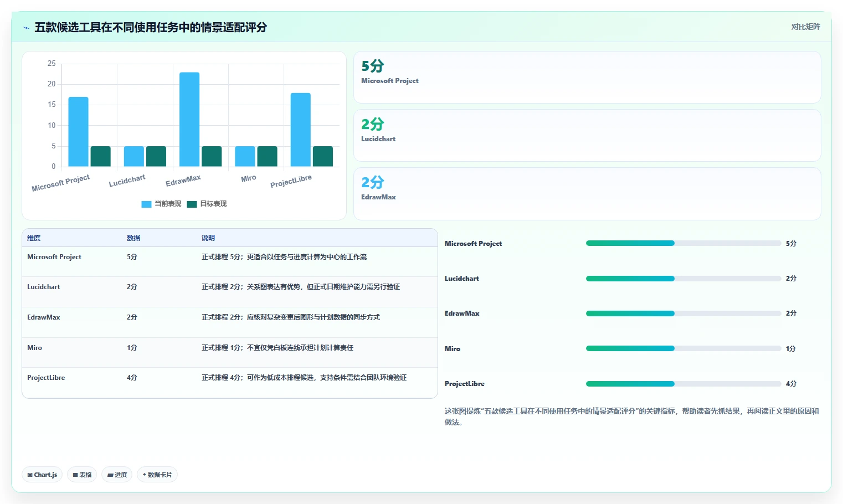The height and width of the screenshot is (504, 843).
Task: Click the ProjectLibre x-axis label in chart
Action: pos(291,181)
